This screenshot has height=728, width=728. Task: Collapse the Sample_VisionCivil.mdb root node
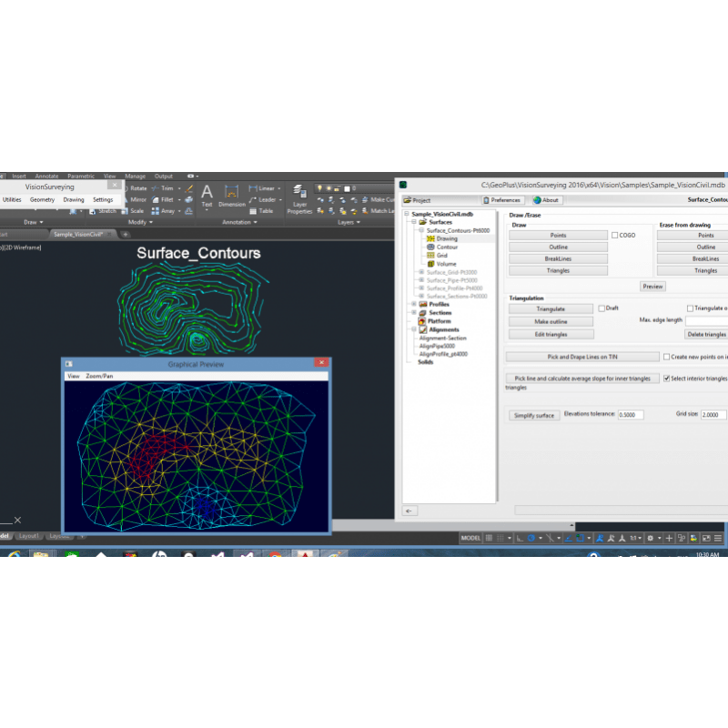pos(407,214)
